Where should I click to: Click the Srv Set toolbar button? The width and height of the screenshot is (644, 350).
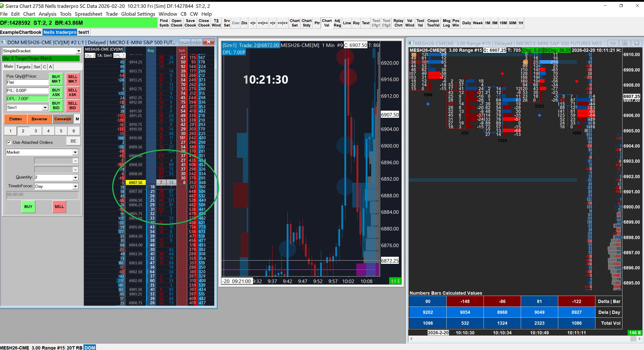click(x=227, y=23)
